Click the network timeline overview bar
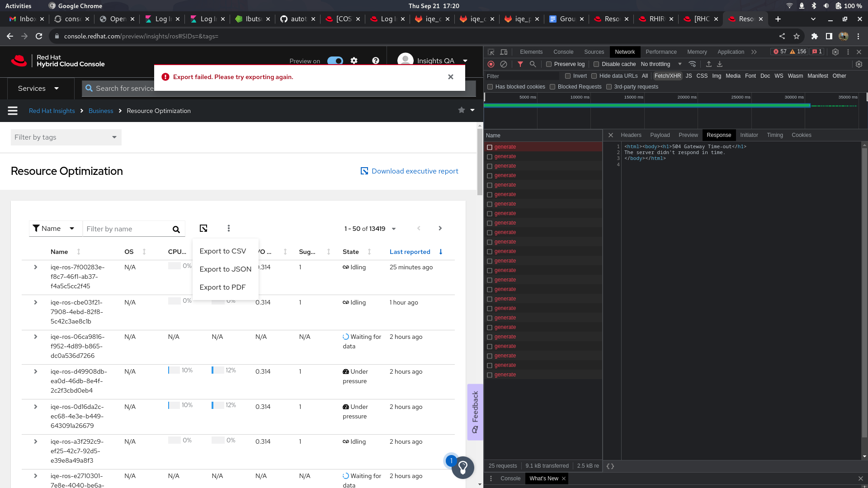The image size is (868, 488). [646, 106]
